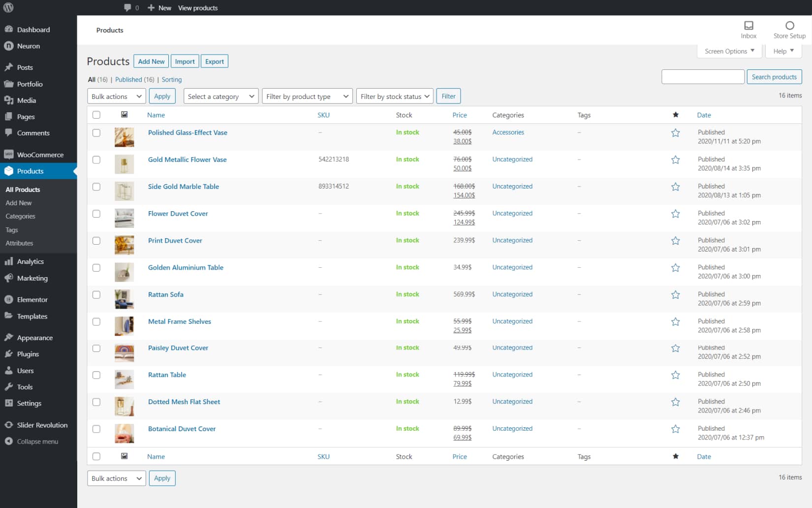The image size is (812, 508).
Task: Click the Flower Duvet Cover thumbnail
Action: click(x=125, y=218)
